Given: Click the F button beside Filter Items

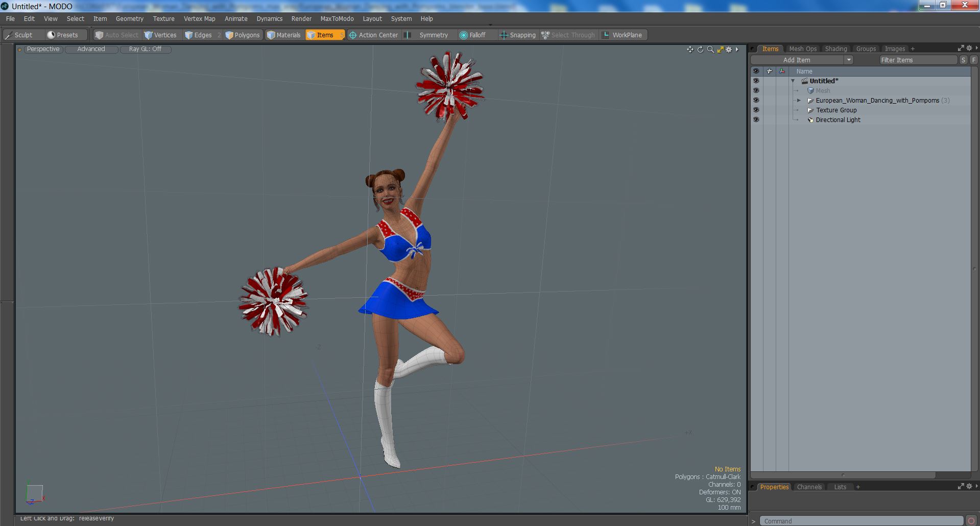Looking at the screenshot, I should coord(974,60).
